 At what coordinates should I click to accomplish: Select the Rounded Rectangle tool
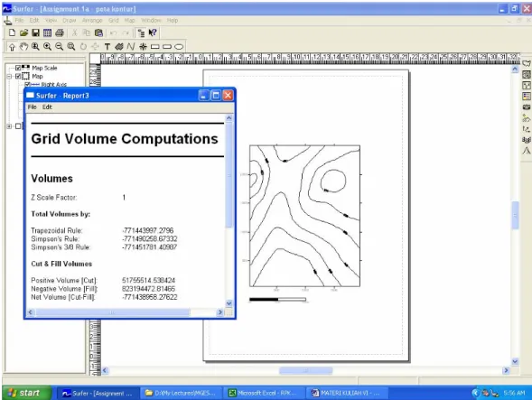click(x=167, y=47)
